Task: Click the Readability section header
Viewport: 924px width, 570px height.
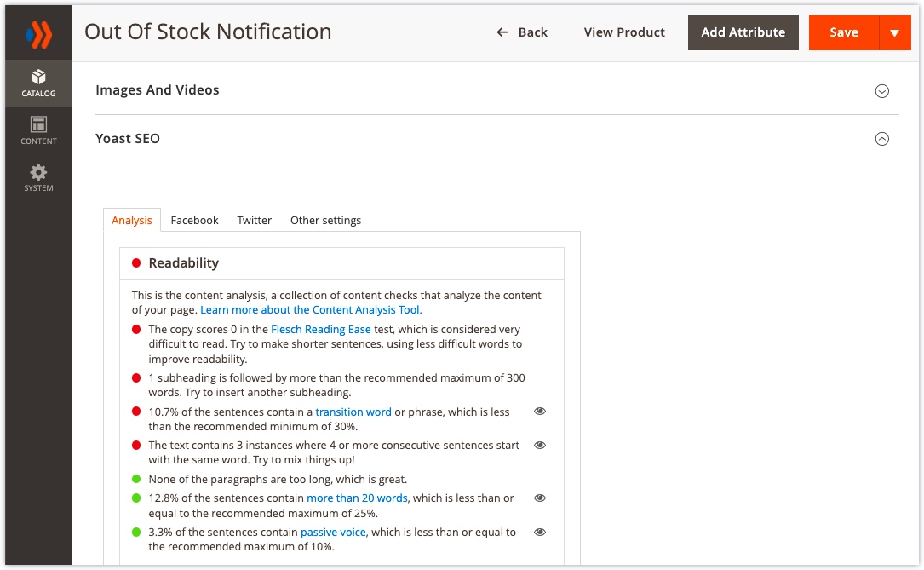Action: [x=183, y=263]
